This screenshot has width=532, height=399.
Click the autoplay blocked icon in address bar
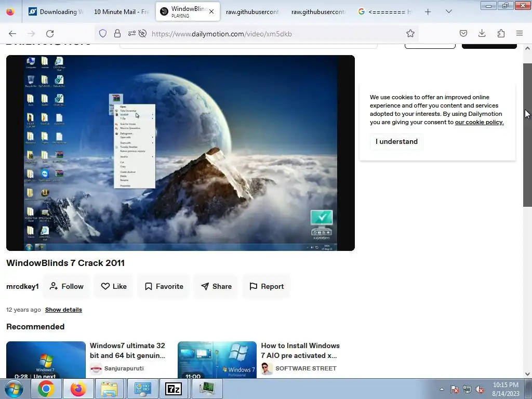(x=143, y=33)
